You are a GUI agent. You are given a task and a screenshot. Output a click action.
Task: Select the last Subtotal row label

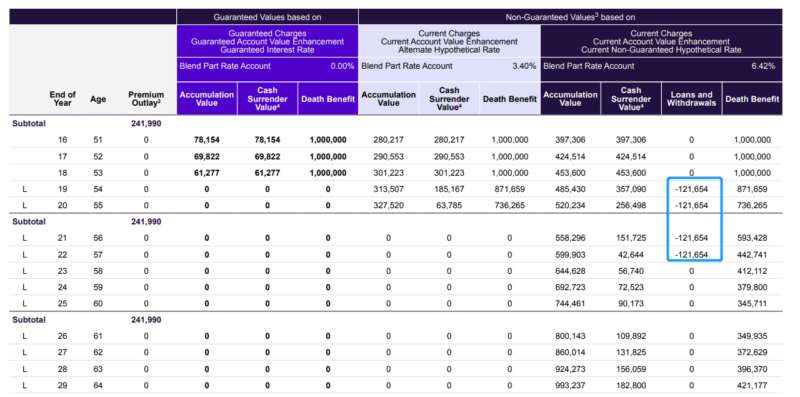(29, 320)
